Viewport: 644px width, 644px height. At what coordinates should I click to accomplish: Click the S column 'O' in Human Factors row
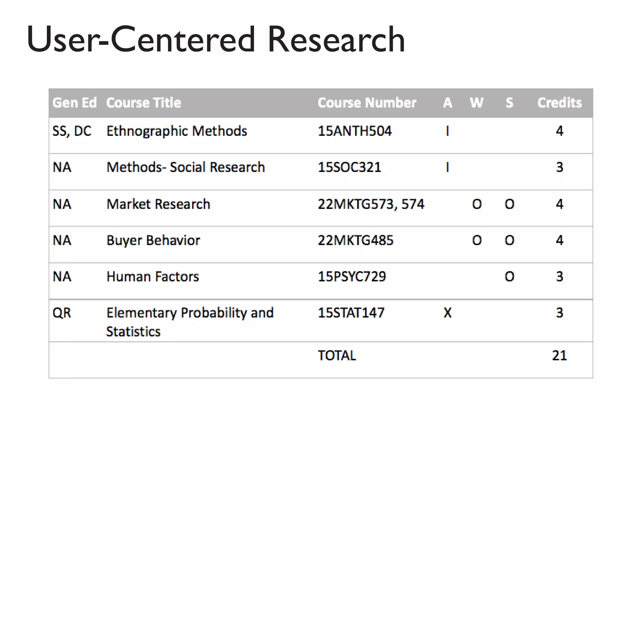509,277
